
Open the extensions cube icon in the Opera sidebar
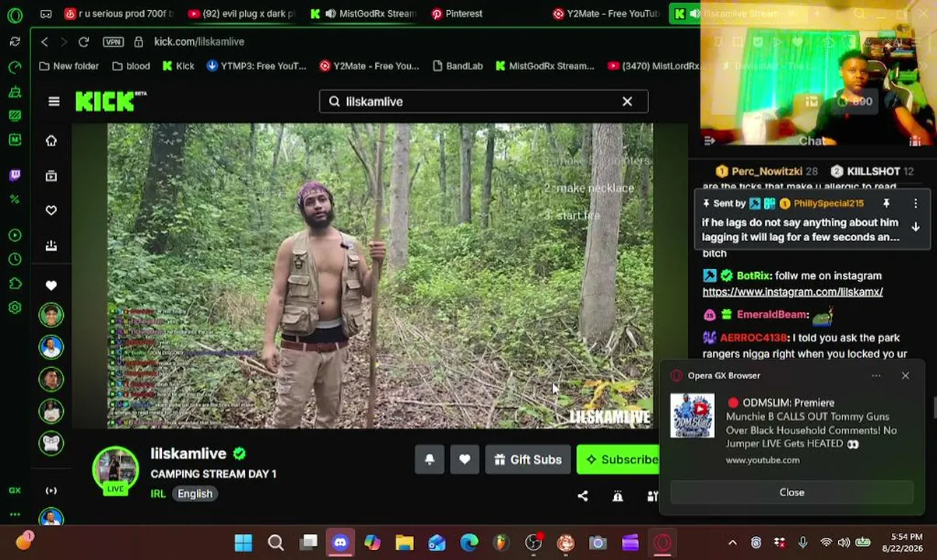tap(15, 284)
